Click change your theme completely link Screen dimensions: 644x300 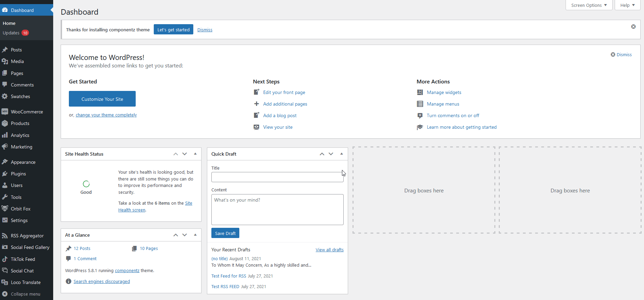point(106,115)
